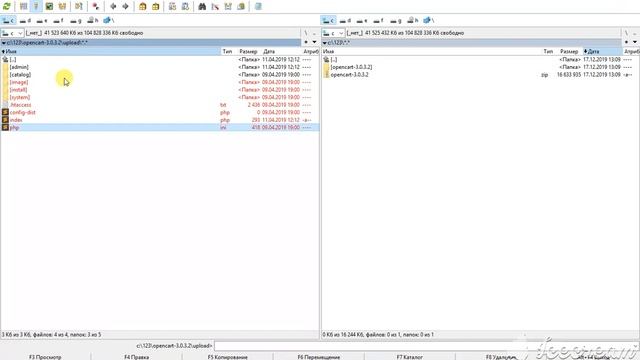Screen dimensions: 640x360
Task: Go to root directory in right panel
Action: (x=626, y=33)
